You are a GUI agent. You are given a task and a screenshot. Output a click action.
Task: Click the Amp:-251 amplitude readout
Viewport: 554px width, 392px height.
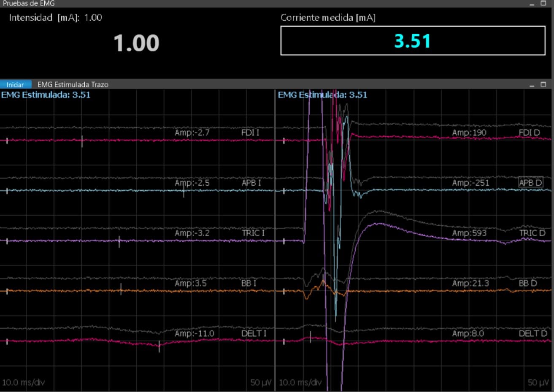coord(470,183)
